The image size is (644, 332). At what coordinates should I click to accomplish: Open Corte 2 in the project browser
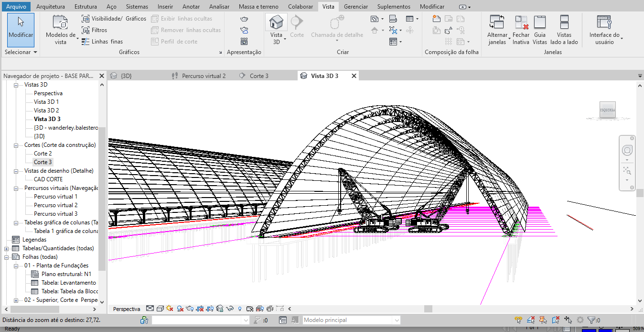pos(43,154)
